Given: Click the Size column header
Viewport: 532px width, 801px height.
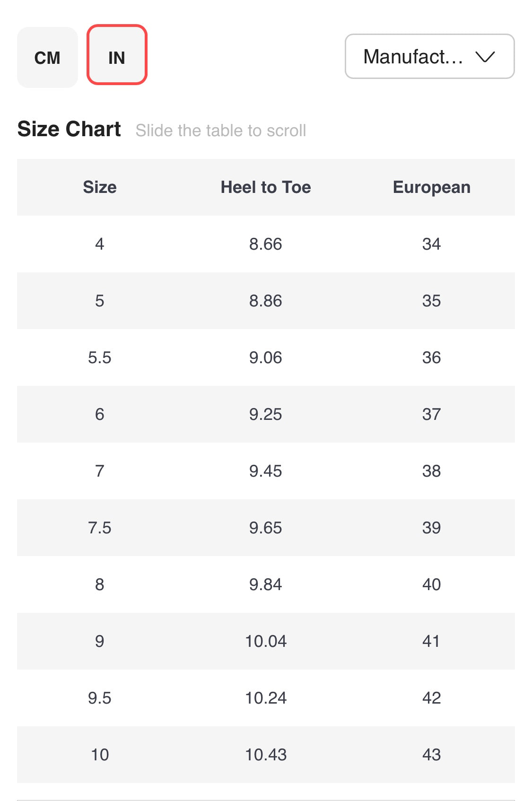Looking at the screenshot, I should pos(100,187).
